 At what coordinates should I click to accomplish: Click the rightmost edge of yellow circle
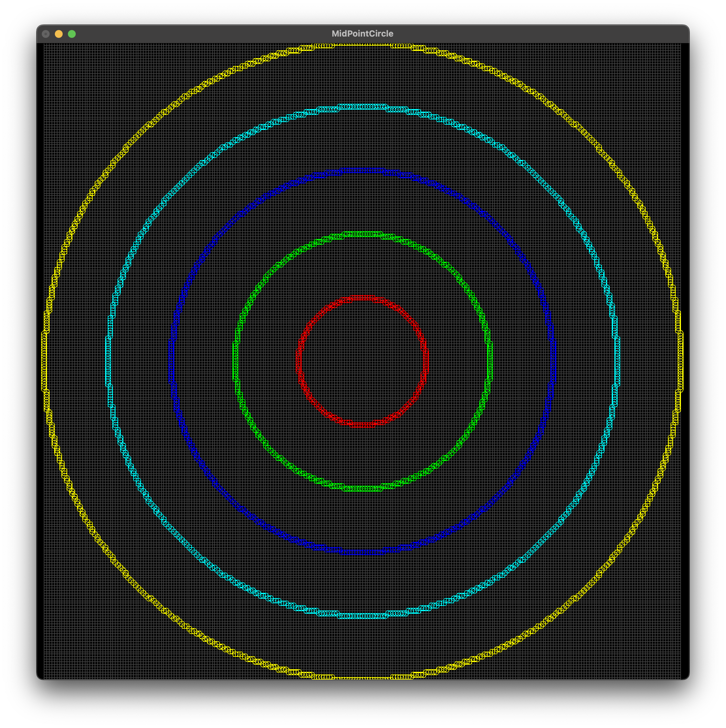680,362
